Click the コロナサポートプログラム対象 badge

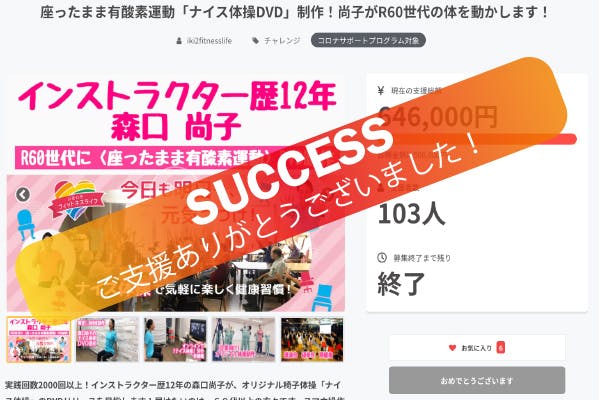tap(368, 40)
